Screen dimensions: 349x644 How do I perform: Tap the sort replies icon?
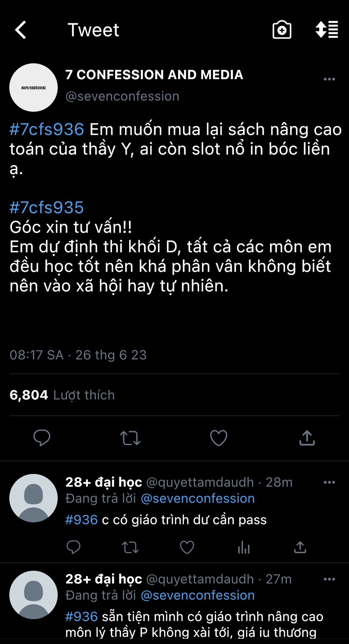coord(327,30)
